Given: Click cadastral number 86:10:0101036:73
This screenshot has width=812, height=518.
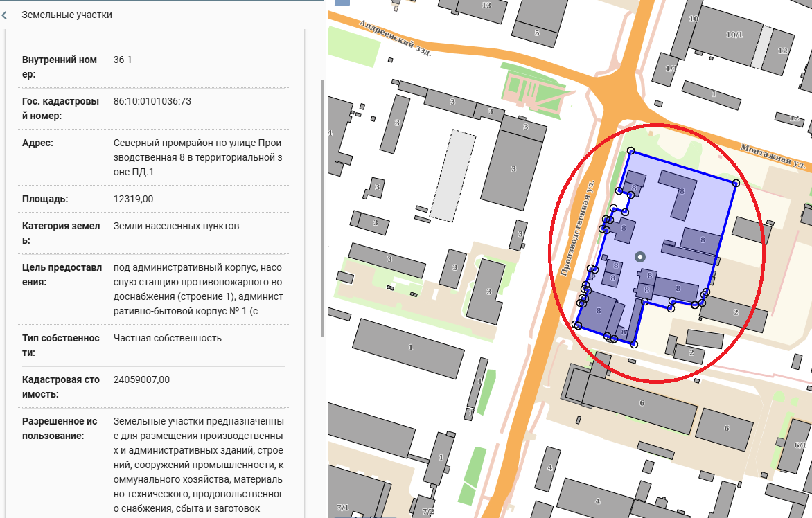Looking at the screenshot, I should (152, 101).
